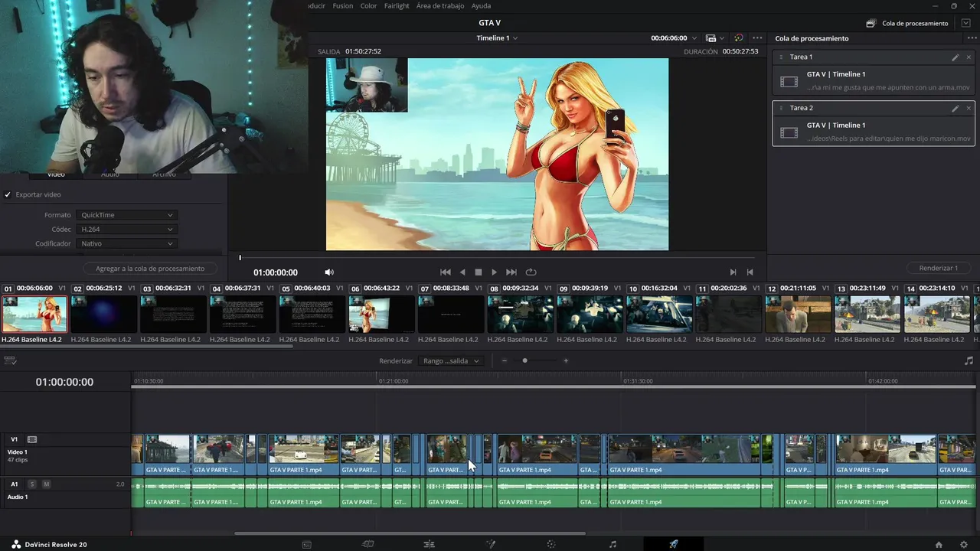Expand the Cola de procesamiento panel chevron
The width and height of the screenshot is (980, 551).
[965, 23]
